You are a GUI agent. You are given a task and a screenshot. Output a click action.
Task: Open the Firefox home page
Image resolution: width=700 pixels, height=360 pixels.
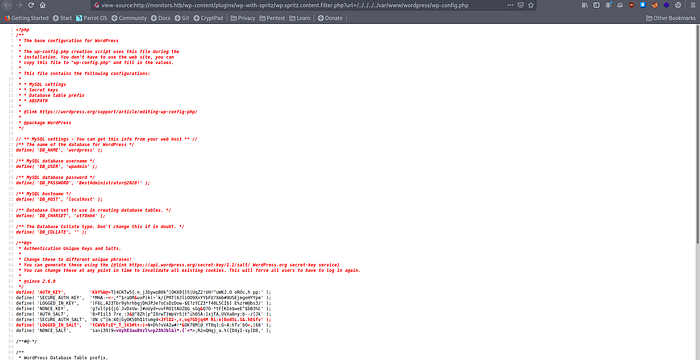[x=42, y=5]
